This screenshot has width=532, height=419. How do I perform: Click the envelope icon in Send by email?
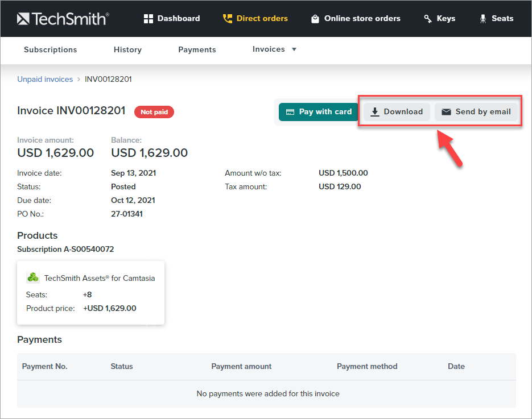(447, 112)
